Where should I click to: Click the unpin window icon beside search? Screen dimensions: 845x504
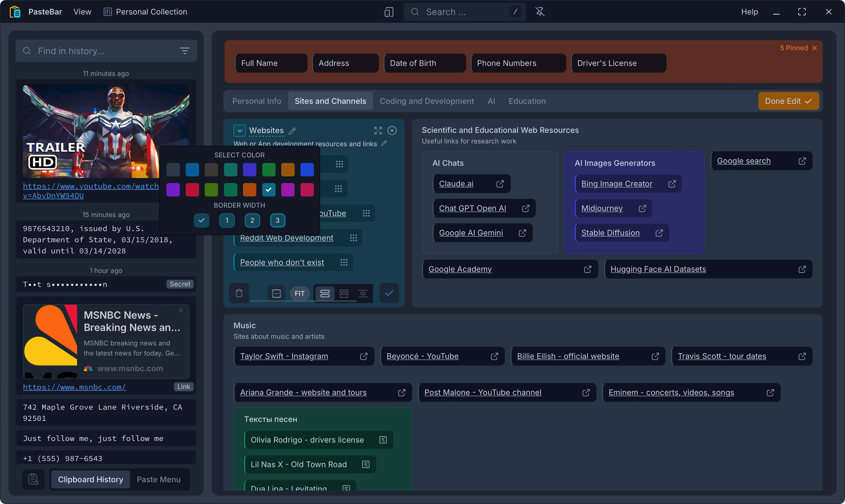pyautogui.click(x=540, y=12)
